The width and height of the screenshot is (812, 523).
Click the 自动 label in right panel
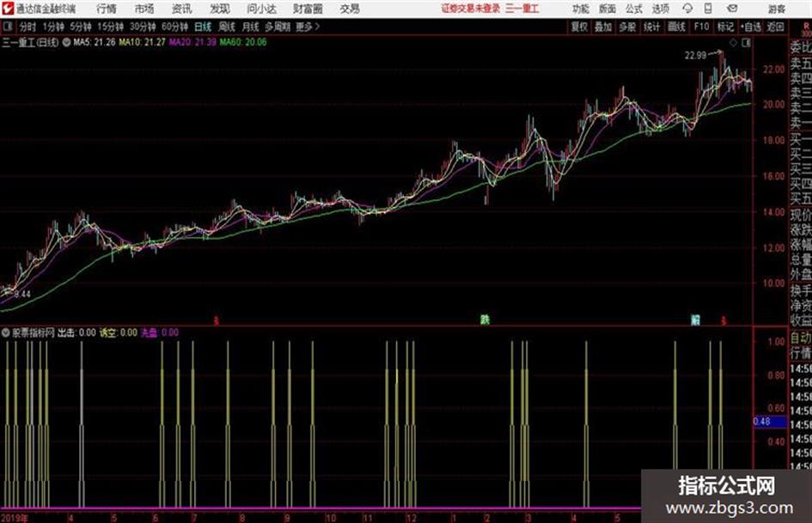pos(801,338)
